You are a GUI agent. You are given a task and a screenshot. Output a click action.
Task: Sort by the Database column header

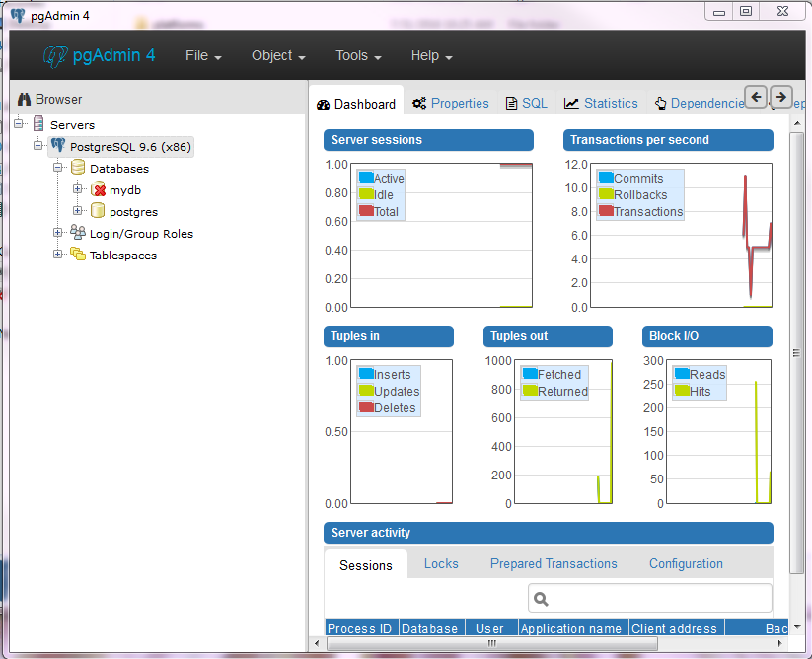click(x=432, y=628)
